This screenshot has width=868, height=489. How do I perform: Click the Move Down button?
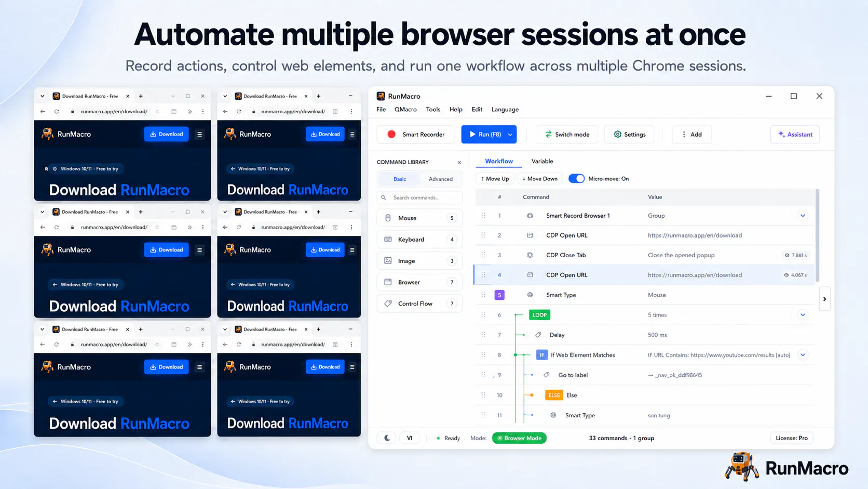540,179
